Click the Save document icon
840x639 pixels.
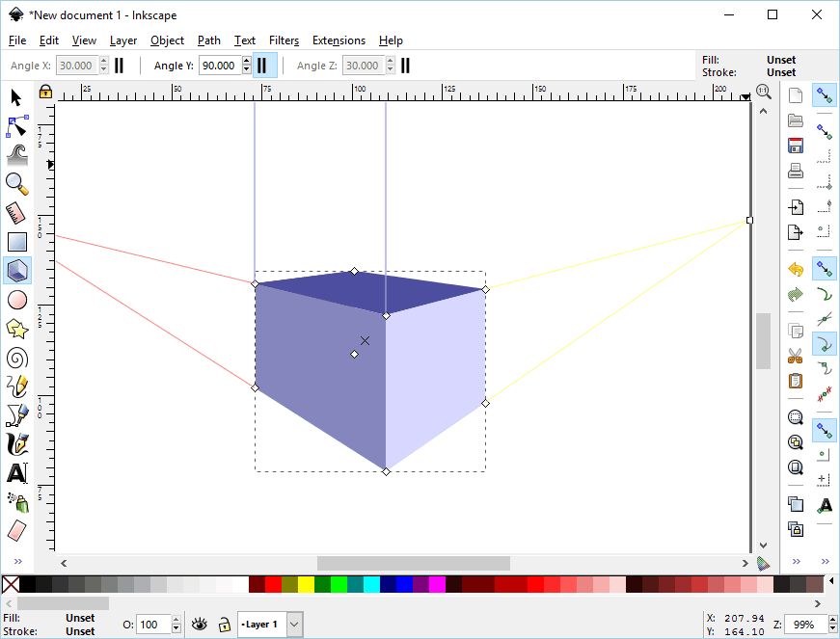[795, 145]
